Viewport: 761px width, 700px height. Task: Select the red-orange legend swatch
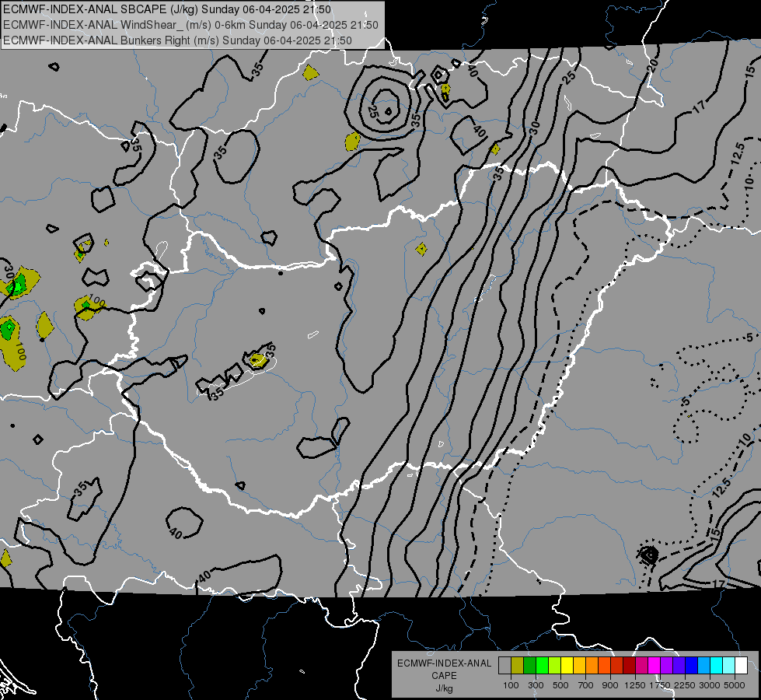tap(604, 666)
